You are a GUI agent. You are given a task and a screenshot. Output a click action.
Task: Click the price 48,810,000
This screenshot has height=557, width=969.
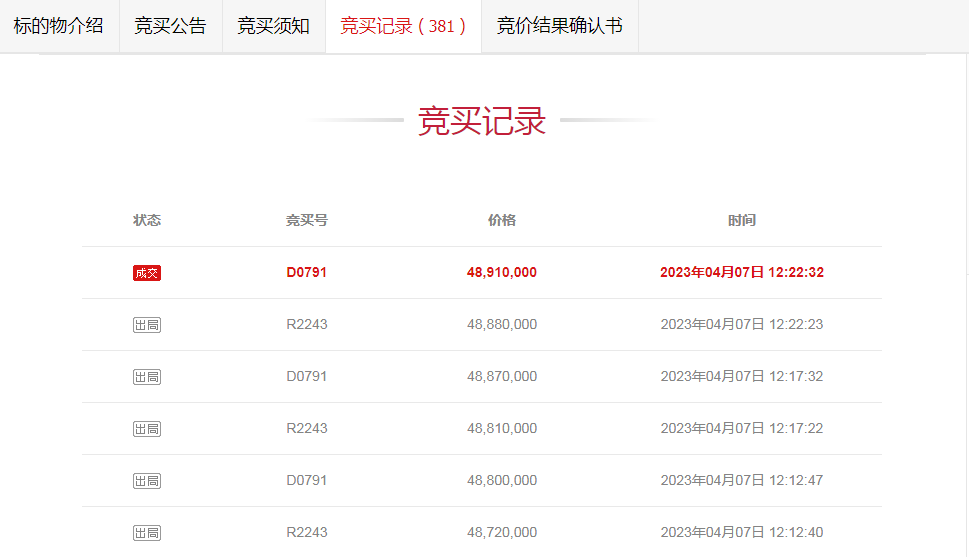tap(502, 428)
